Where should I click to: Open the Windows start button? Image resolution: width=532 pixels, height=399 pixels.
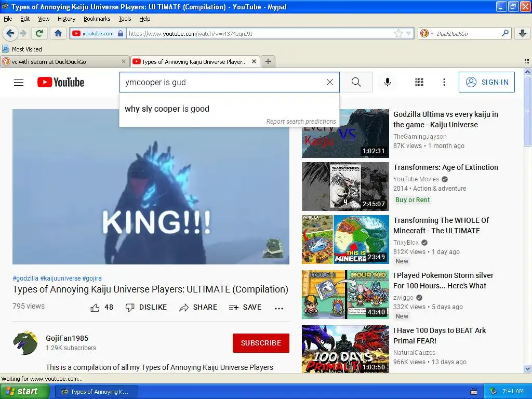coord(24,392)
